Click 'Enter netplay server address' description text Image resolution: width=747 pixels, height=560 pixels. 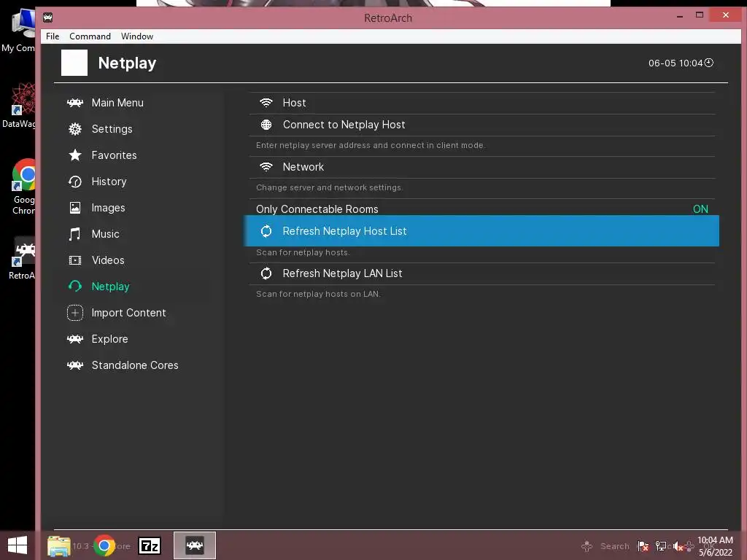[371, 145]
